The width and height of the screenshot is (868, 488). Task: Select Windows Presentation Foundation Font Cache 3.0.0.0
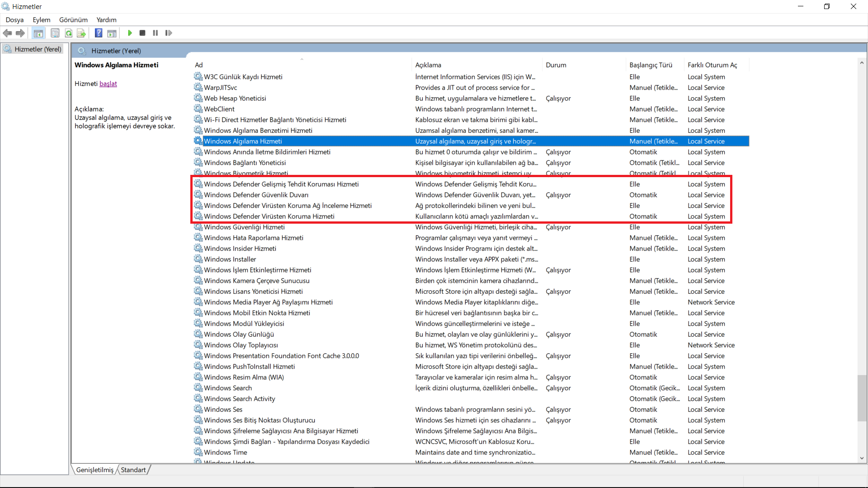tap(471, 356)
